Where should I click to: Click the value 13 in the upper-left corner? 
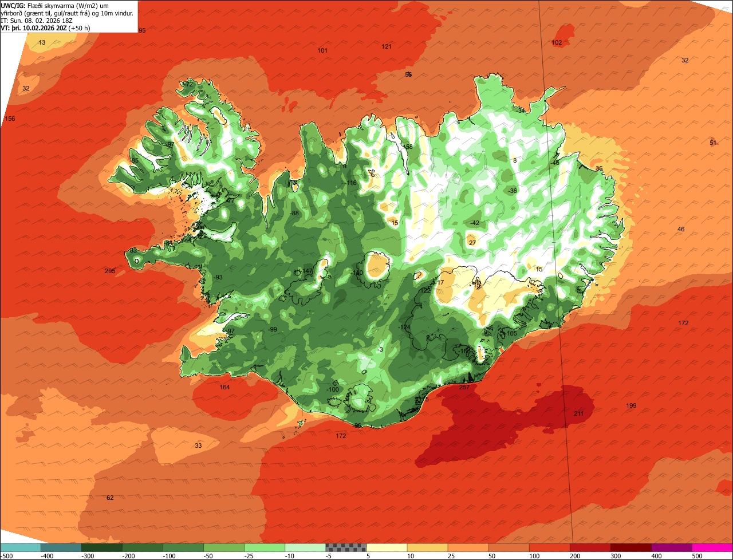(x=42, y=43)
